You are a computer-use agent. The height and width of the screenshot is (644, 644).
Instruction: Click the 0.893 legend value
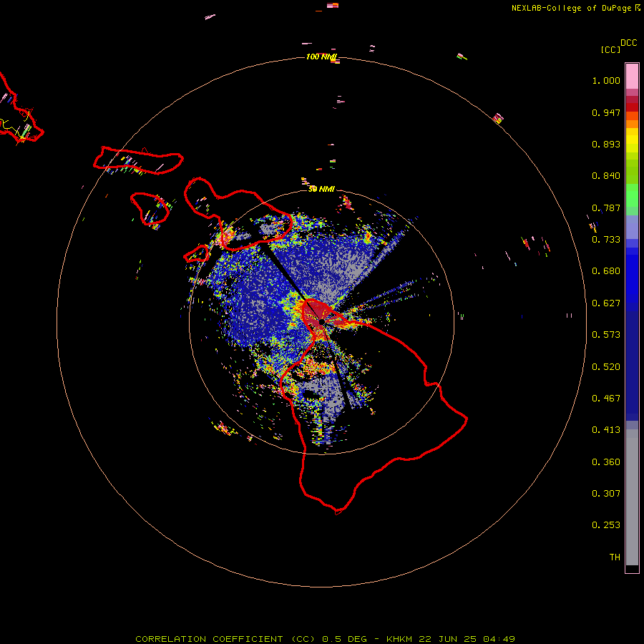point(606,144)
